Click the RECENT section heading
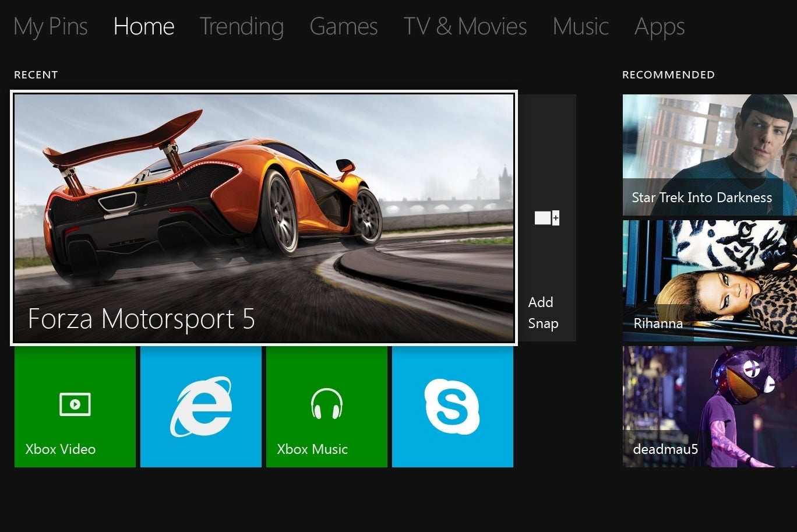The width and height of the screenshot is (797, 532). point(36,75)
